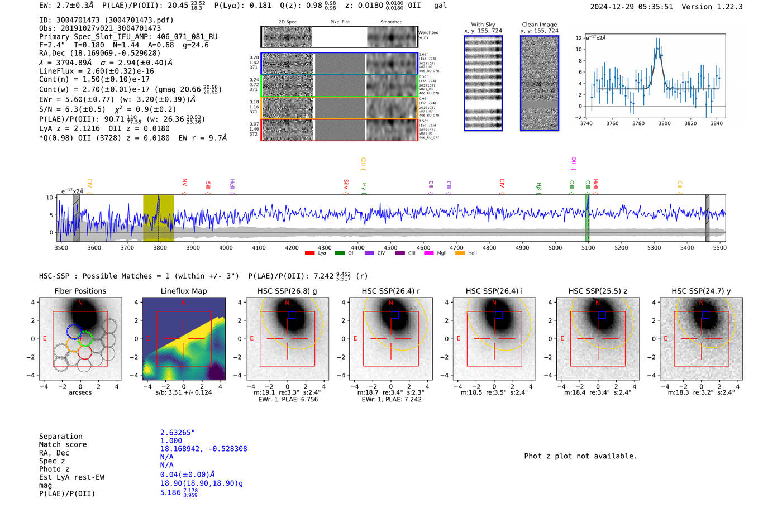This screenshot has height=532, width=782.
Task: Click the LyA z = 2.1216 line
Action: tap(70, 128)
